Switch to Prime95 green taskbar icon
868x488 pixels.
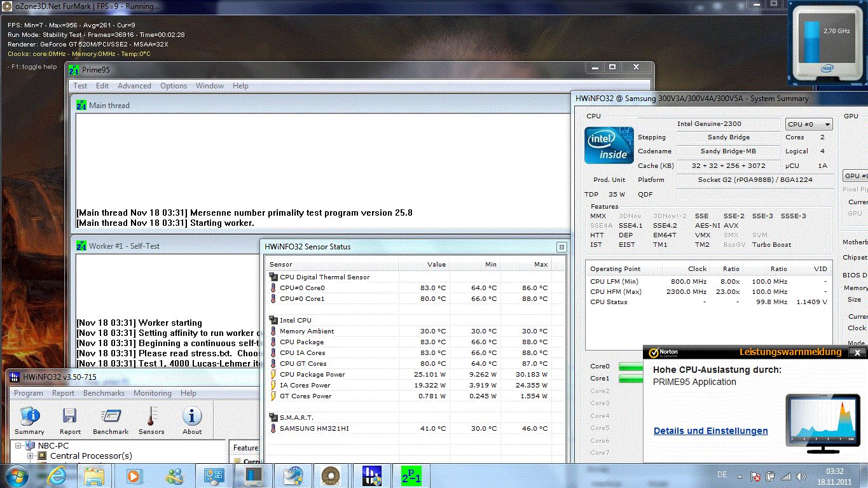[x=410, y=475]
